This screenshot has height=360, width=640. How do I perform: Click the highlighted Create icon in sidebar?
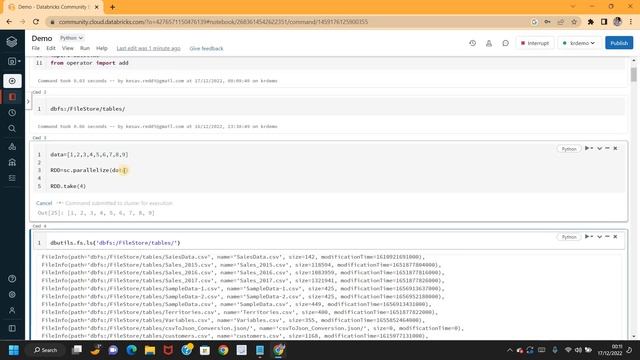(12, 81)
